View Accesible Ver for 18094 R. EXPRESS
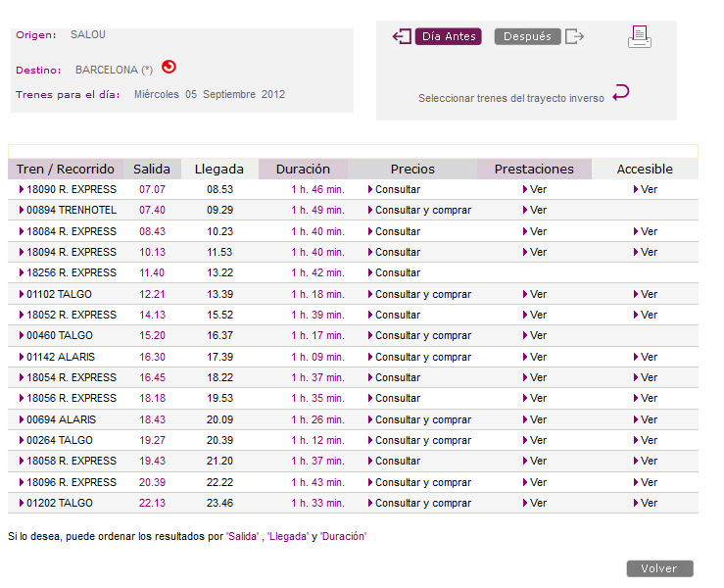The width and height of the screenshot is (724, 588). [x=646, y=252]
